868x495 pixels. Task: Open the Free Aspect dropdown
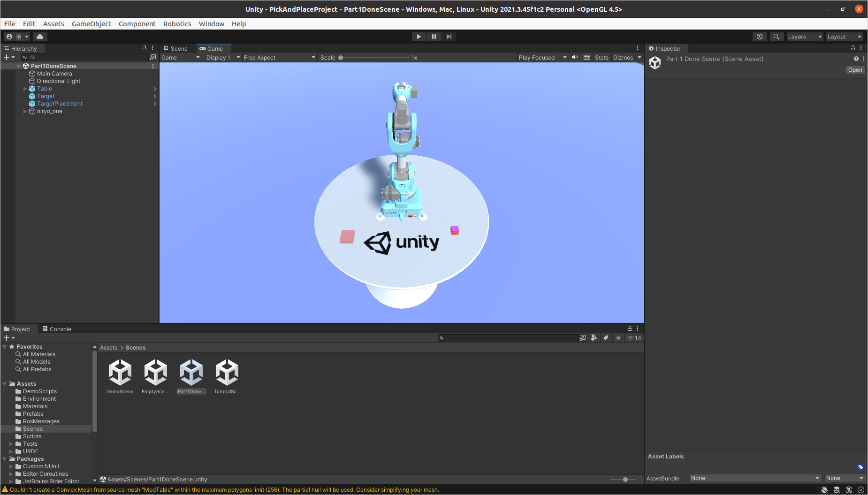point(280,57)
